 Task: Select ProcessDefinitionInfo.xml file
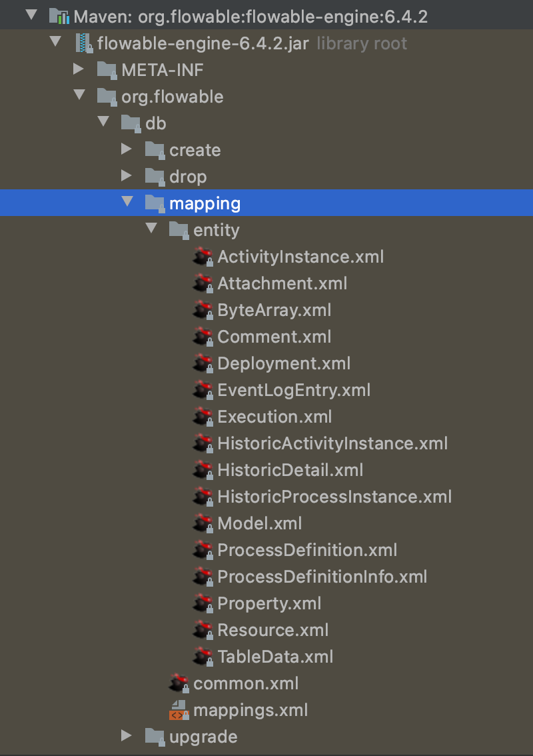click(x=322, y=577)
